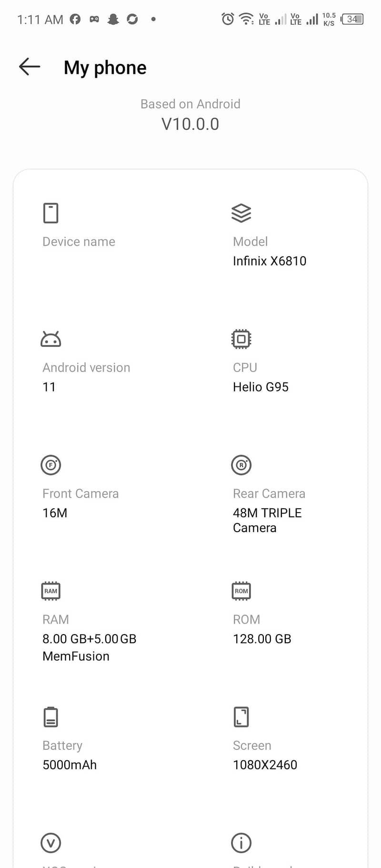Tap the Helio G95 CPU value
This screenshot has width=381, height=868.
click(x=261, y=387)
